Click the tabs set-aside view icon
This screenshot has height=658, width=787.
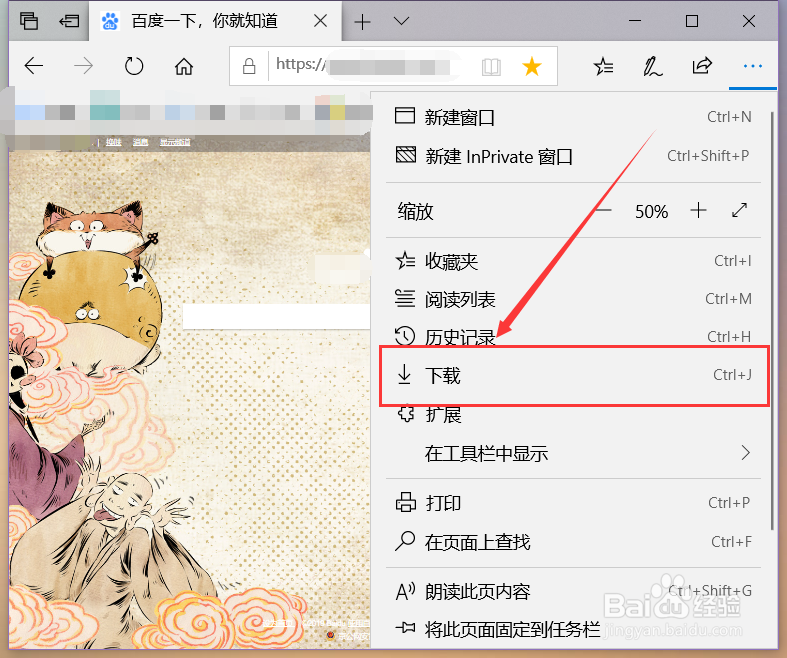point(29,21)
